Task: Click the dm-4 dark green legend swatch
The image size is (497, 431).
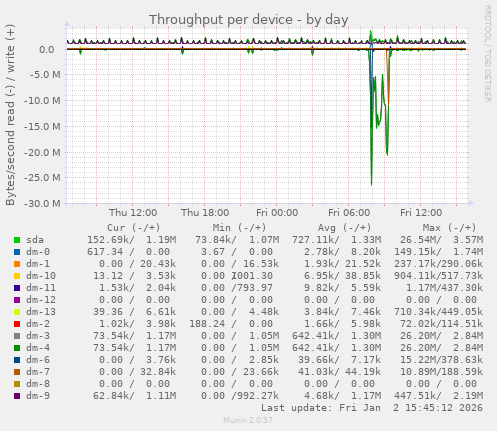Action: (x=17, y=348)
